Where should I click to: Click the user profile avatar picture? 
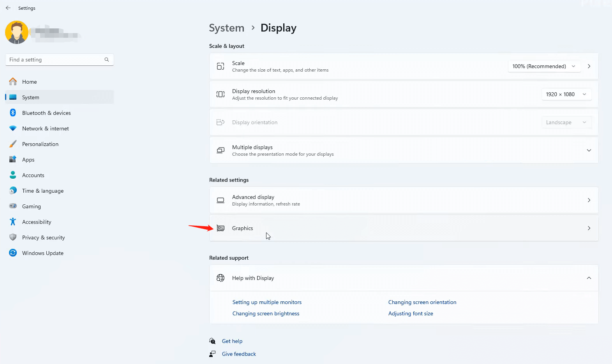click(17, 32)
